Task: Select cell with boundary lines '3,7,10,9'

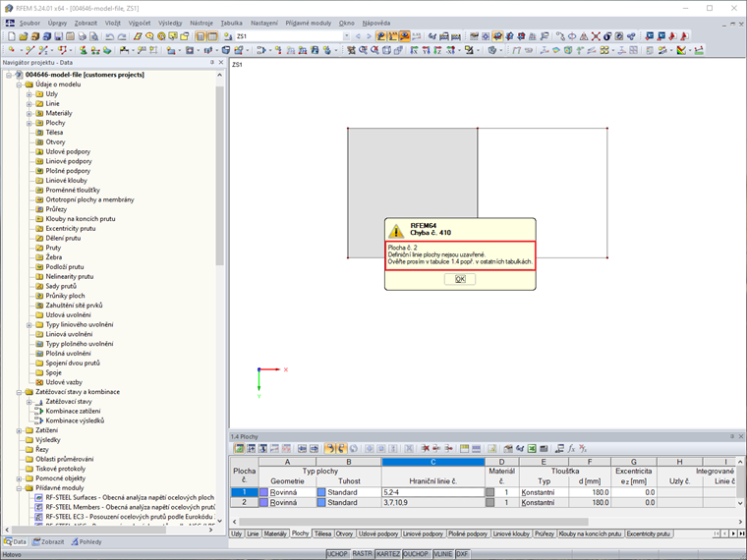Action: [x=433, y=502]
